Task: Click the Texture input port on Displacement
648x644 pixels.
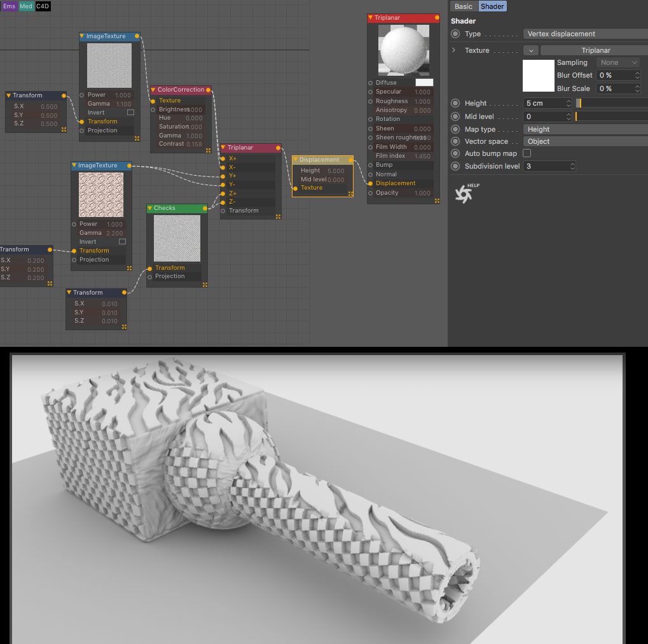Action: (x=295, y=188)
